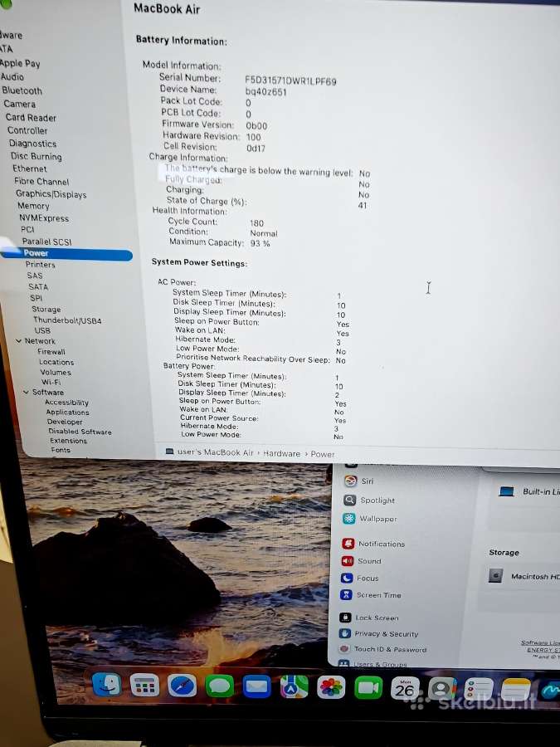Collapse the Network section chevron

click(18, 341)
